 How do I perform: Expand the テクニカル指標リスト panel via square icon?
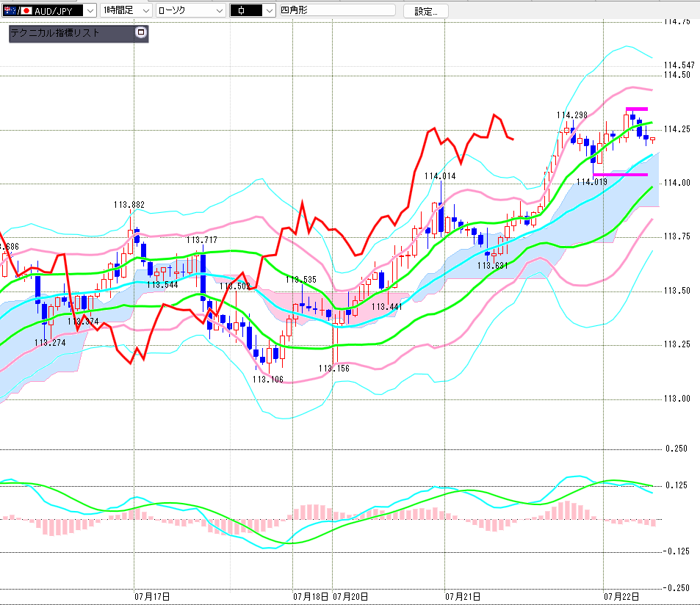coord(141,32)
